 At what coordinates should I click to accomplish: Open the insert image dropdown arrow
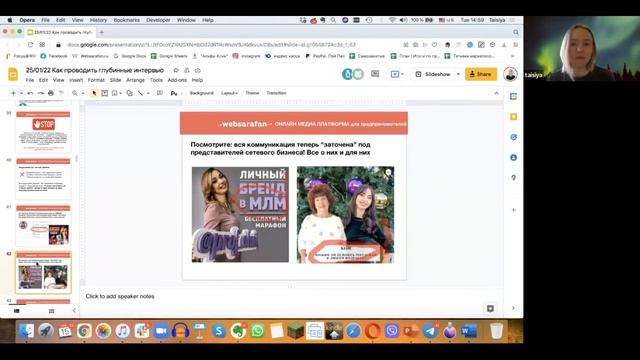coord(121,93)
